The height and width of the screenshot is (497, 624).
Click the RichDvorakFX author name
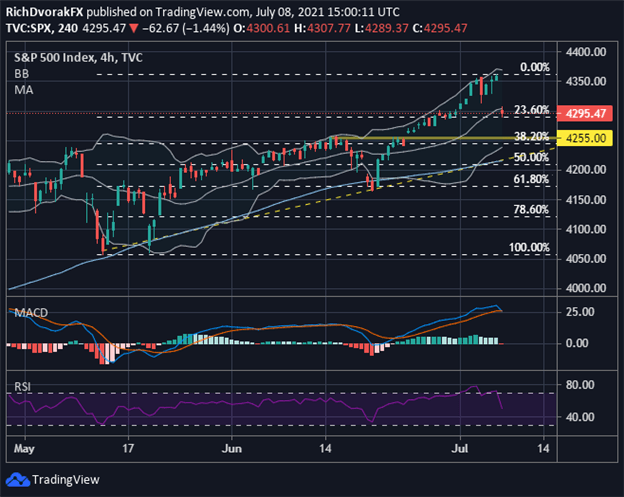tap(45, 12)
